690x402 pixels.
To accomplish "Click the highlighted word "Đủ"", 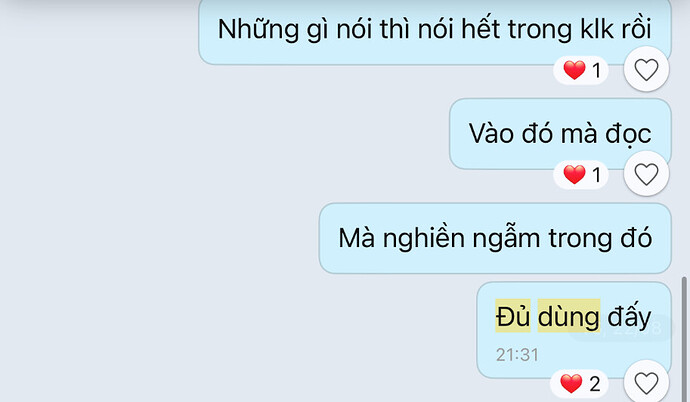I will 513,316.
